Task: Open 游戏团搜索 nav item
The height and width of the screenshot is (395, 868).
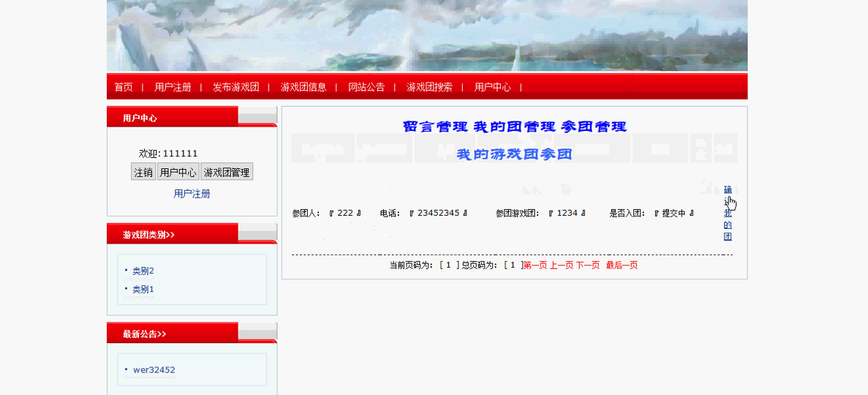Action: [x=429, y=87]
